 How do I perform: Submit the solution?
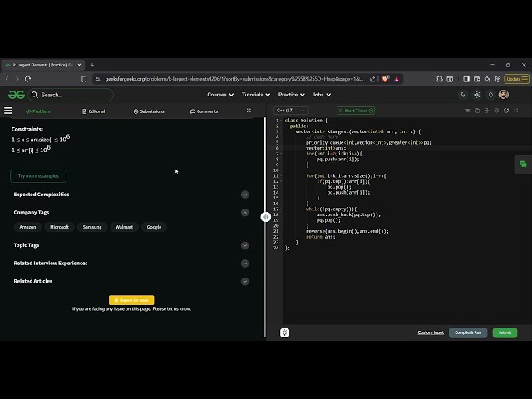tap(505, 332)
